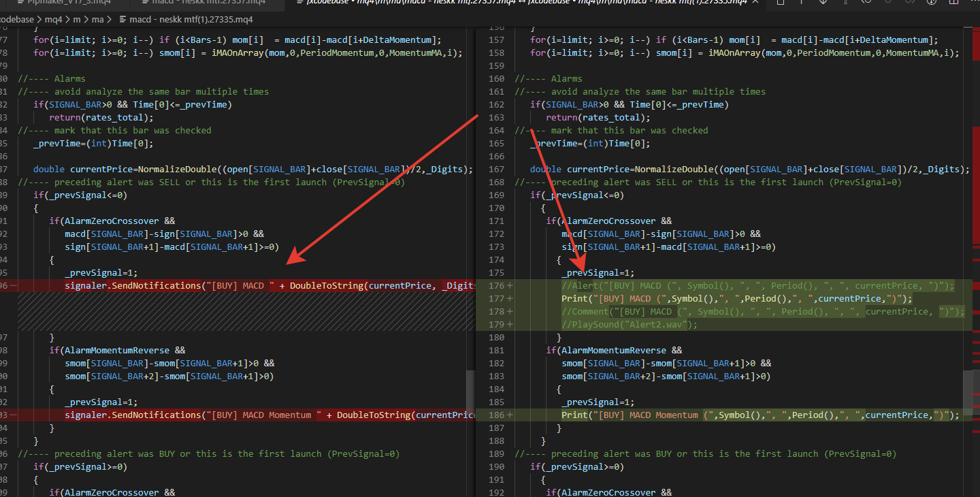The height and width of the screenshot is (497, 980).
Task: Click the commented //Alert line 176
Action: 758,286
